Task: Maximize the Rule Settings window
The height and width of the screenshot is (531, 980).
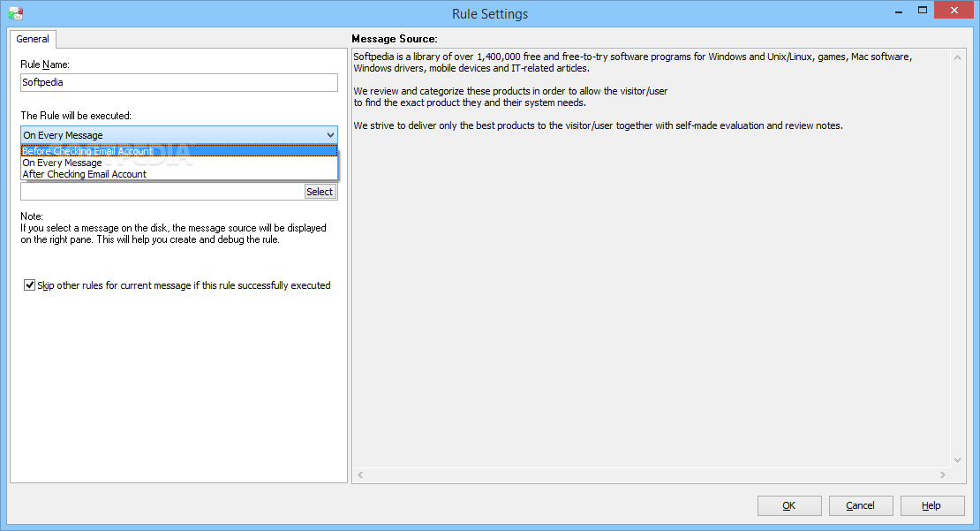Action: click(923, 11)
